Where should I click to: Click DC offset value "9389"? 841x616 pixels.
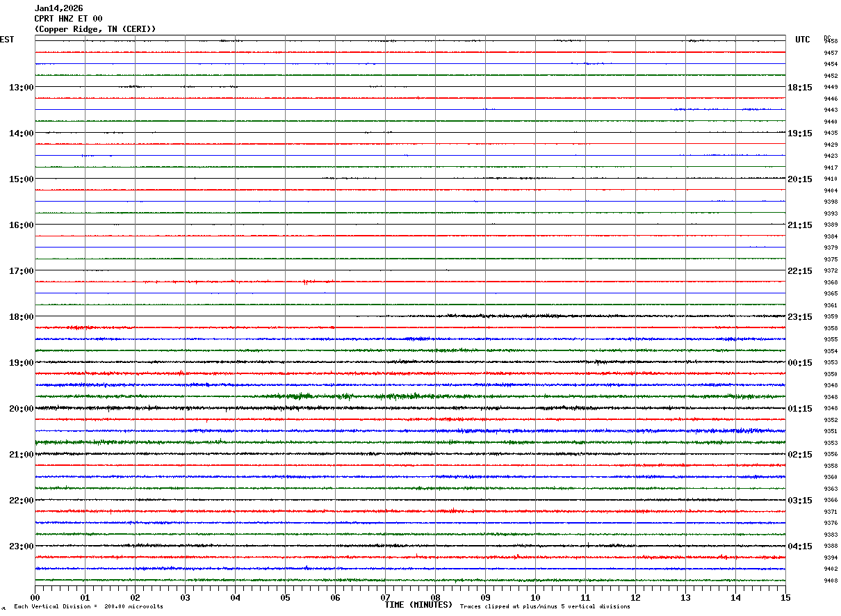pyautogui.click(x=831, y=225)
